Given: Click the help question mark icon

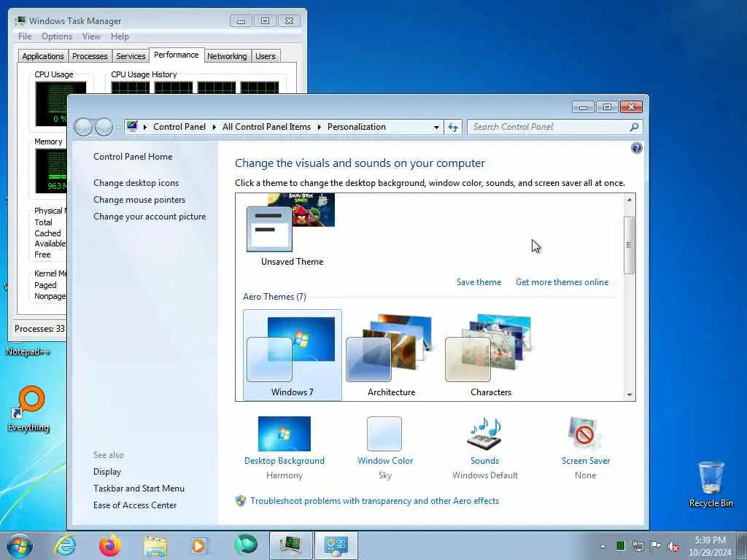Looking at the screenshot, I should click(636, 148).
